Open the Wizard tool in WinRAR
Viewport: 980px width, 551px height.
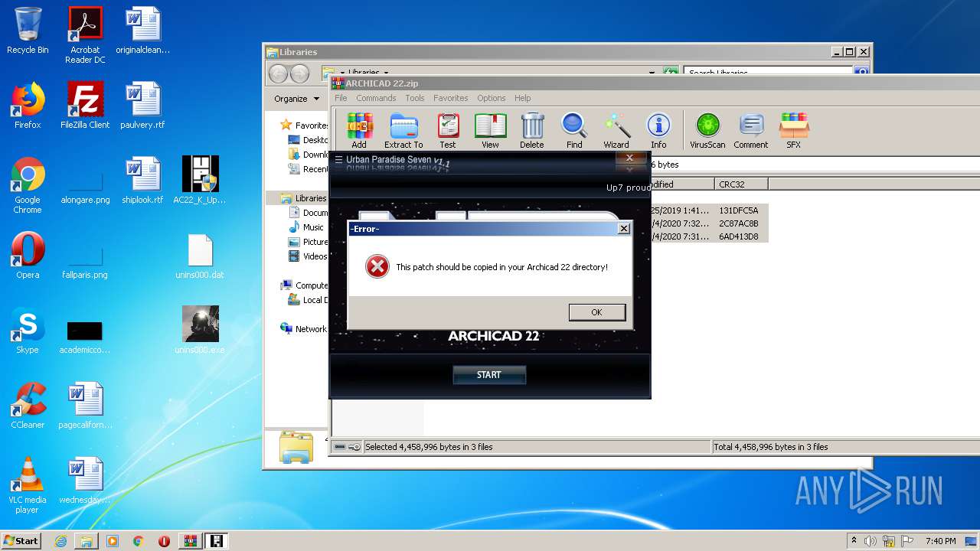coord(616,130)
